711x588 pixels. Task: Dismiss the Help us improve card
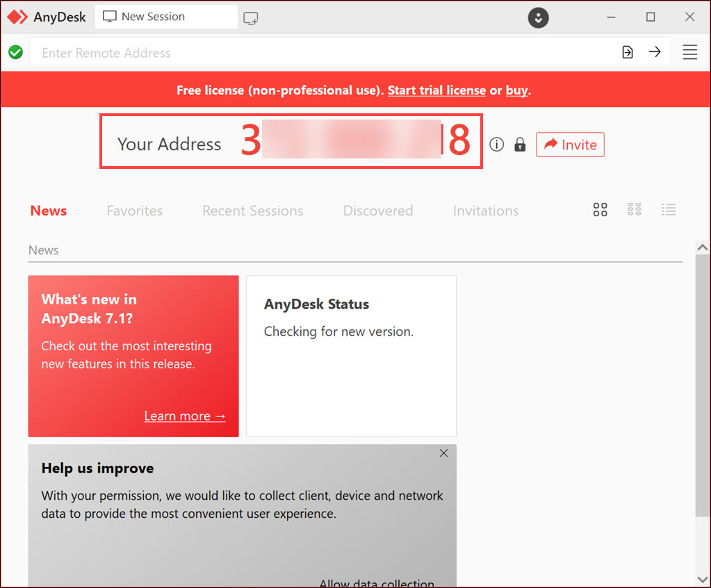click(x=443, y=453)
